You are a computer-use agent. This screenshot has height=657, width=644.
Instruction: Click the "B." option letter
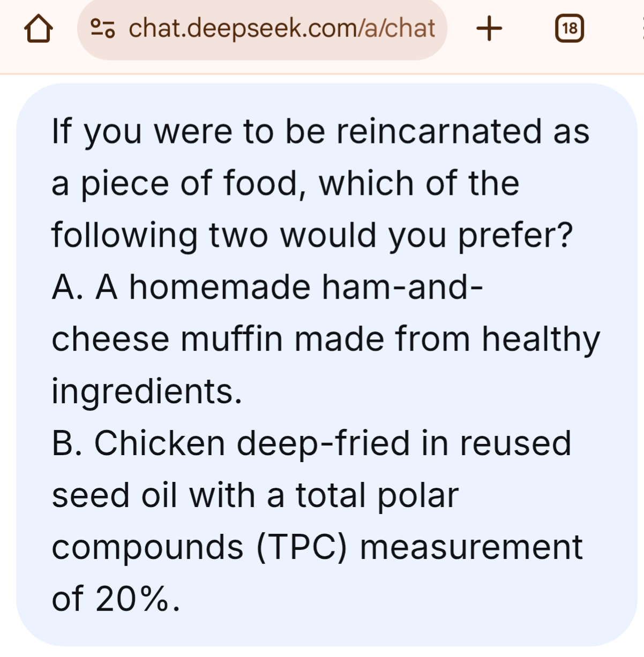coord(67,443)
